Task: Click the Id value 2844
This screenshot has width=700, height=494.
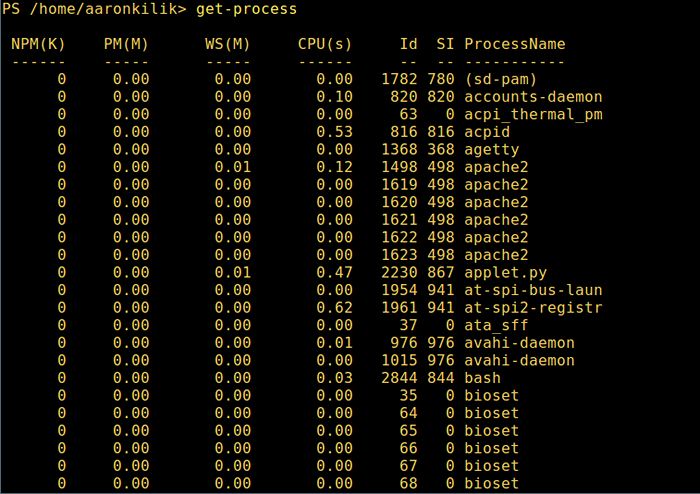Action: pos(399,378)
